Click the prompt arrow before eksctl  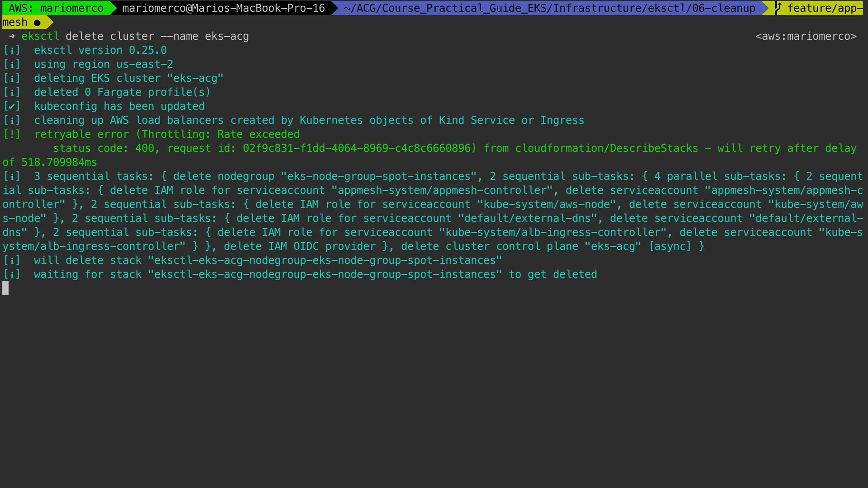(x=11, y=36)
